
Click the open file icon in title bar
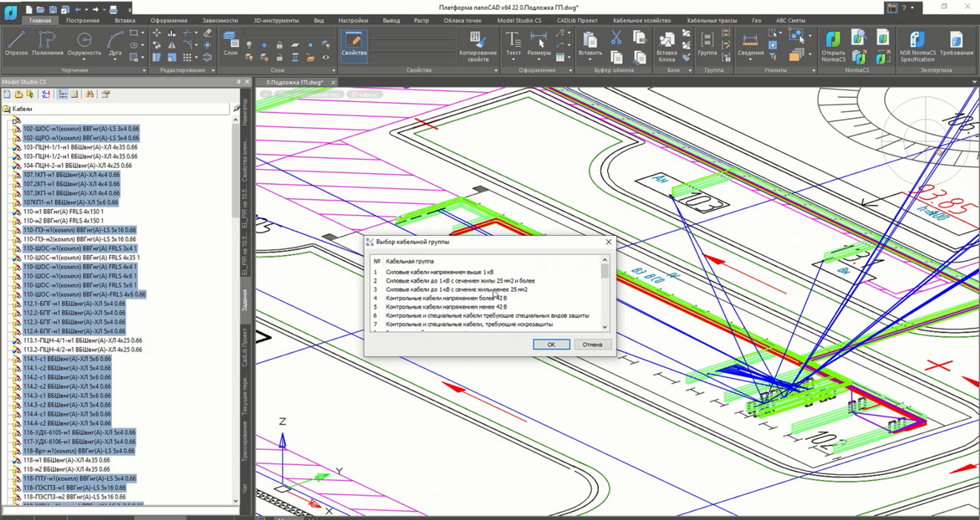point(41,8)
